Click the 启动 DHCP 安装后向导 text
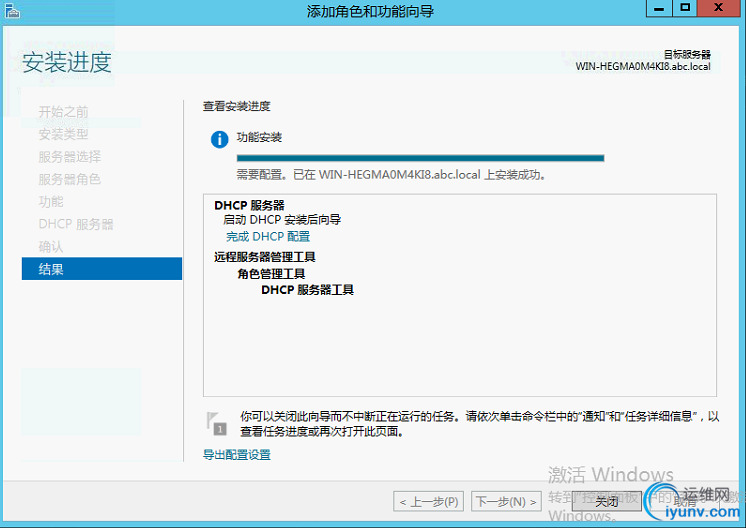Viewport: 746px width, 528px height. coord(282,220)
